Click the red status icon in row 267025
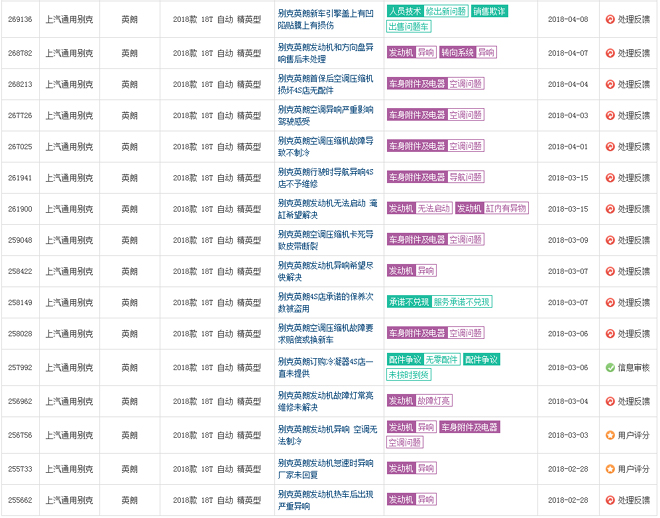Image resolution: width=660 pixels, height=518 pixels. pyautogui.click(x=610, y=146)
